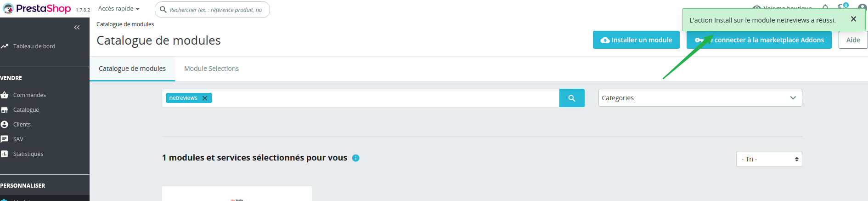
Task: Collapse the sidebar with double-chevron icon
Action: tap(77, 28)
